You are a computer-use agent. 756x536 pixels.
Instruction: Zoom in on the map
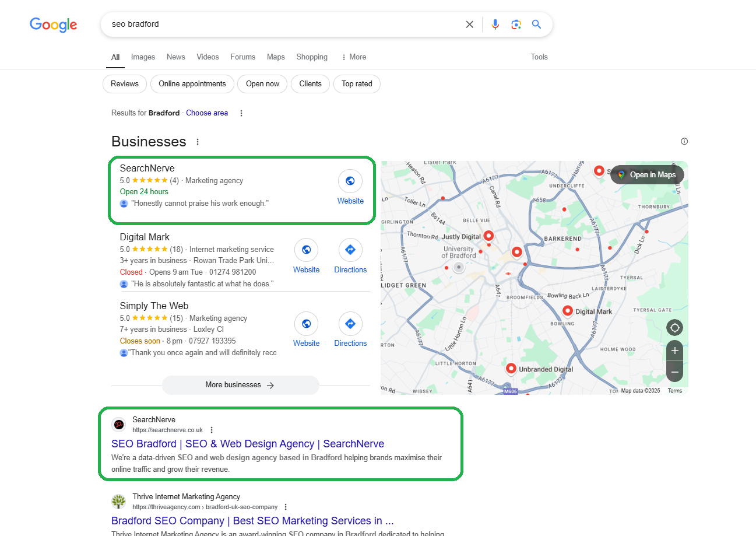pyautogui.click(x=674, y=351)
